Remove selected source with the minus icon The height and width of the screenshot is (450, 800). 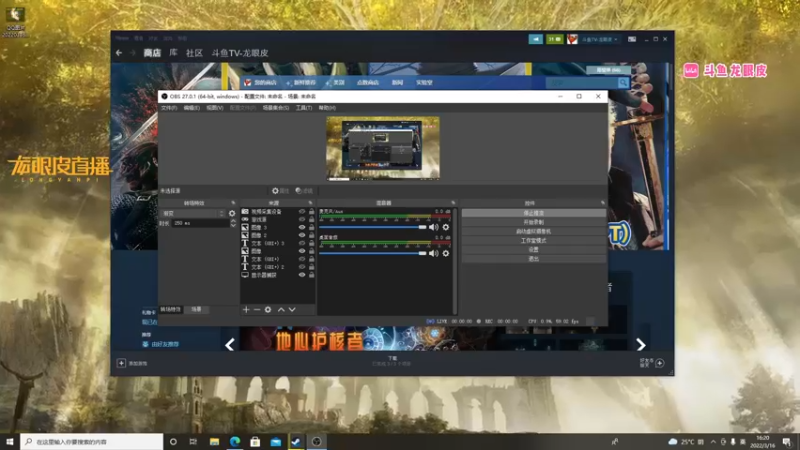click(x=257, y=310)
